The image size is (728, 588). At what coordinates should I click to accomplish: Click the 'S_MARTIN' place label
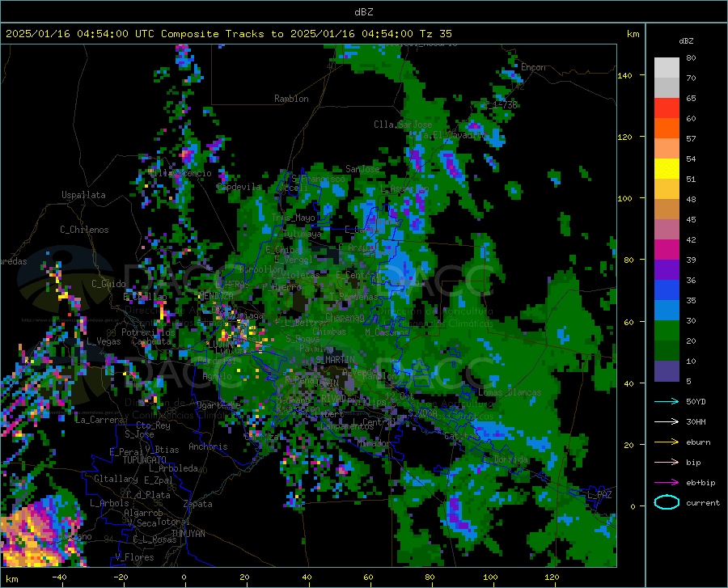(x=335, y=360)
